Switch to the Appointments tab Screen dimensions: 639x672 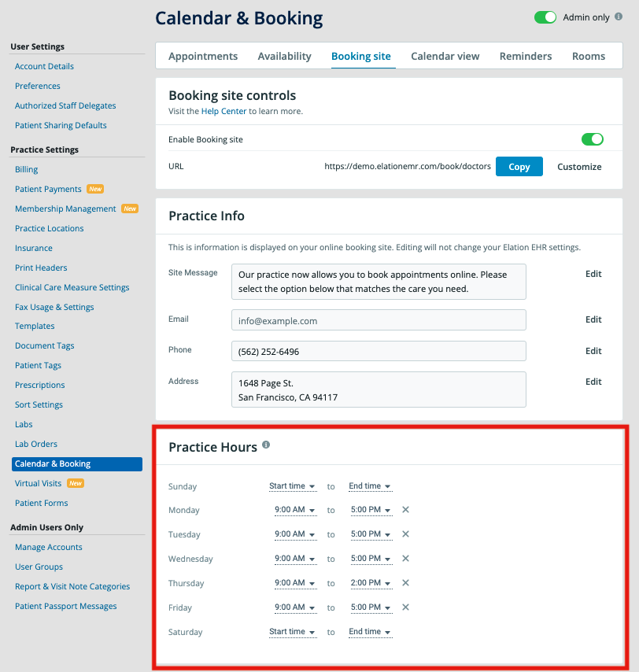(x=202, y=56)
